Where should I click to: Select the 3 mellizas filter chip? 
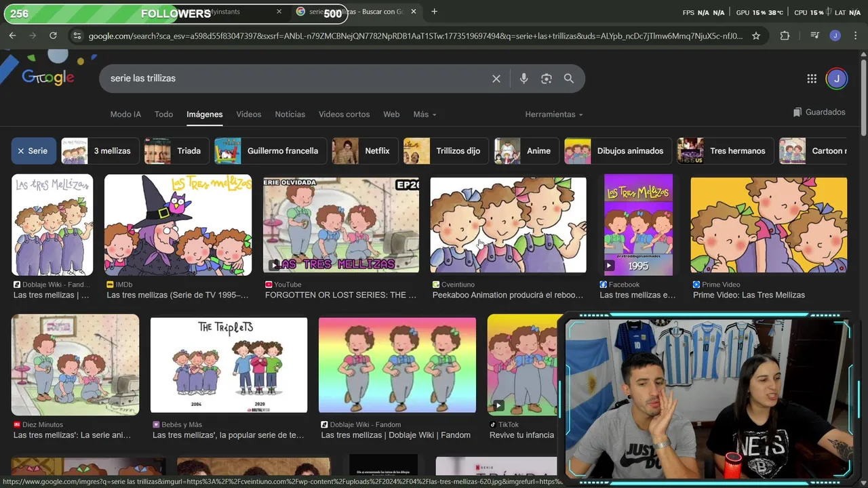(100, 151)
